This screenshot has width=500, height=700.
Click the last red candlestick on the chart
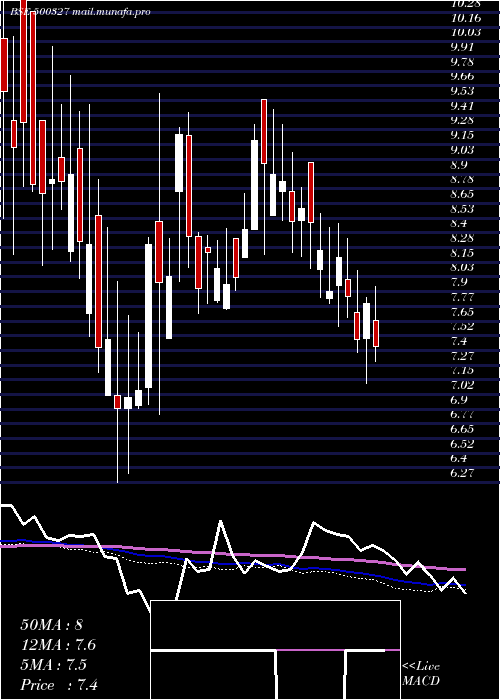pos(376,333)
